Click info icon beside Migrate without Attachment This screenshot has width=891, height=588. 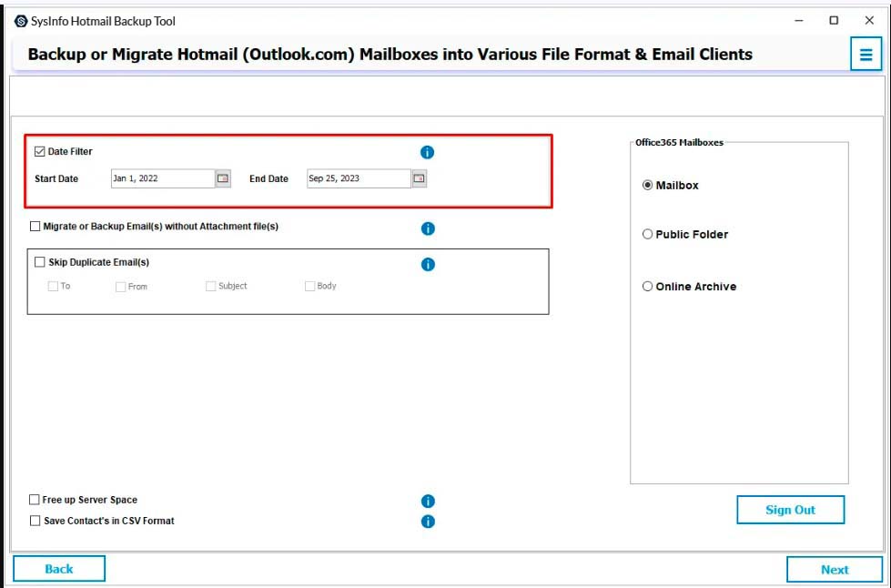click(x=428, y=228)
